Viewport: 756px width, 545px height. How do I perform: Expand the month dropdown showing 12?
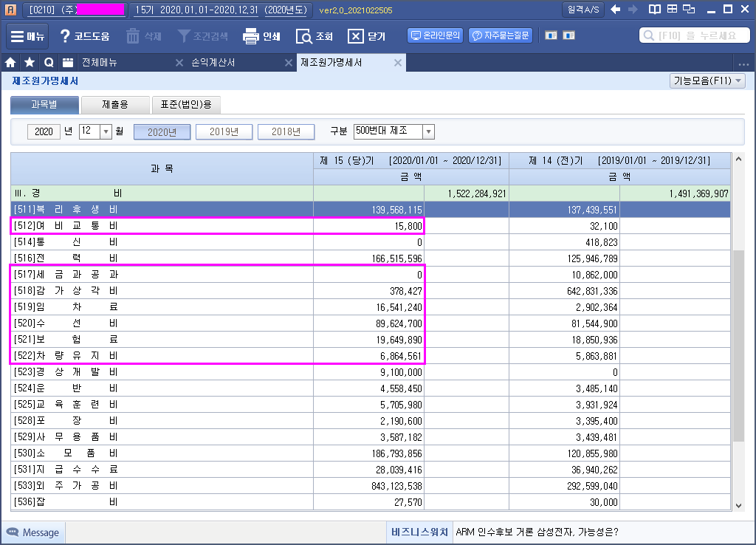(x=106, y=132)
